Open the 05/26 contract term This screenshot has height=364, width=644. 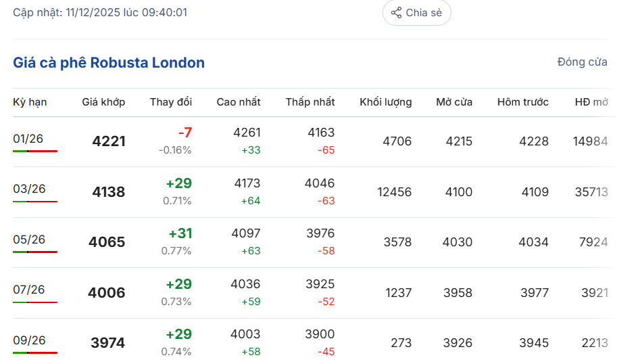coord(29,240)
